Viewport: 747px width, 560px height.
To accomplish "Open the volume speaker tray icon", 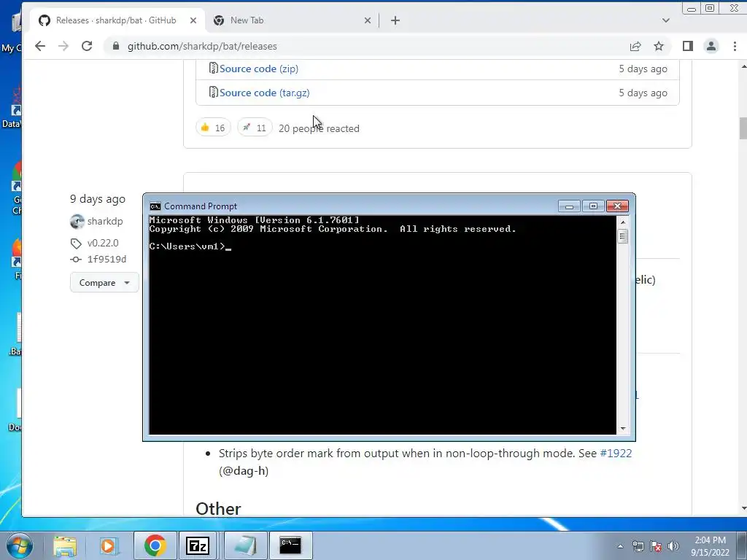I will coord(673,546).
